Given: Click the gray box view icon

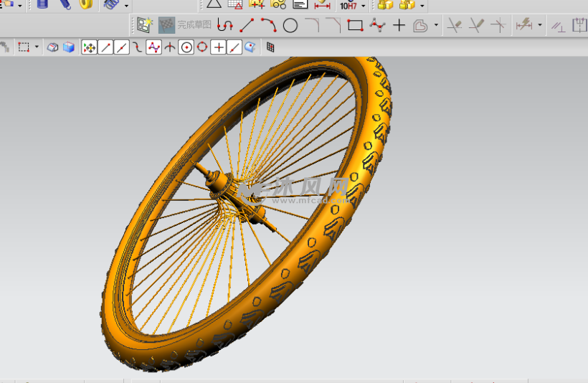Looking at the screenshot, I should point(52,47).
